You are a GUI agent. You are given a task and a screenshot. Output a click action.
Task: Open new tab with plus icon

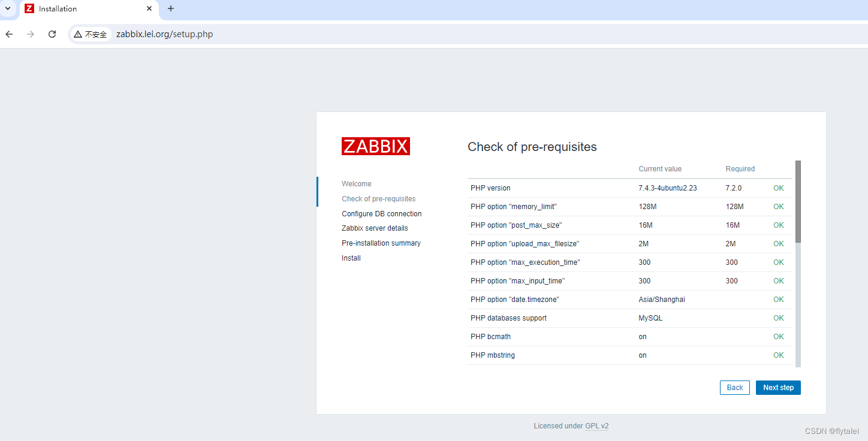pos(171,8)
